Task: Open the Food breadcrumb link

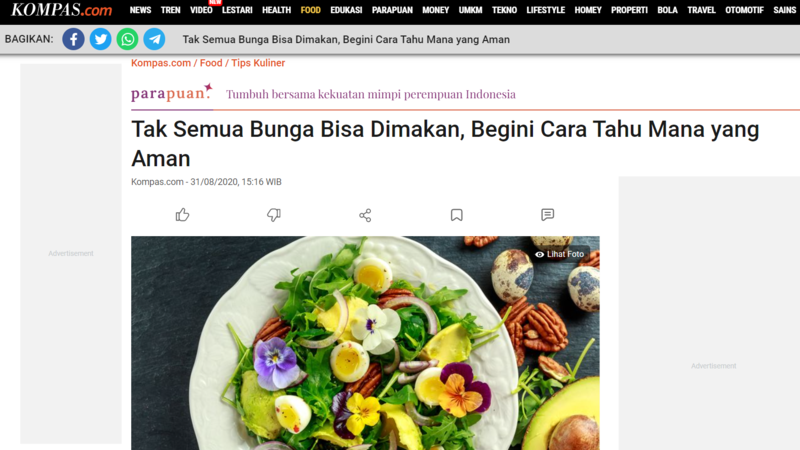Action: (211, 63)
